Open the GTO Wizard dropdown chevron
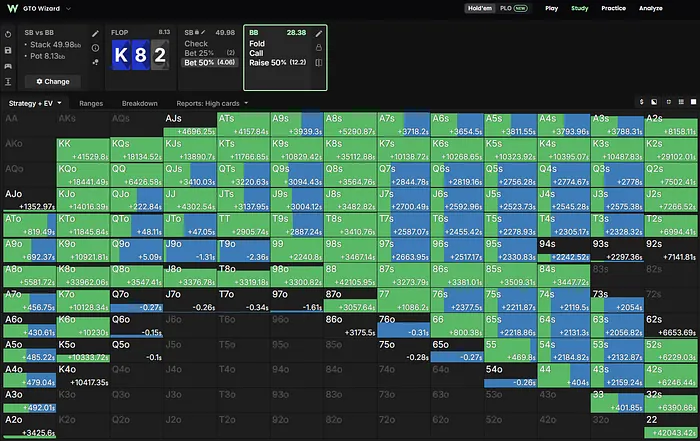Screen dimensions: 700x441 point(68,8)
